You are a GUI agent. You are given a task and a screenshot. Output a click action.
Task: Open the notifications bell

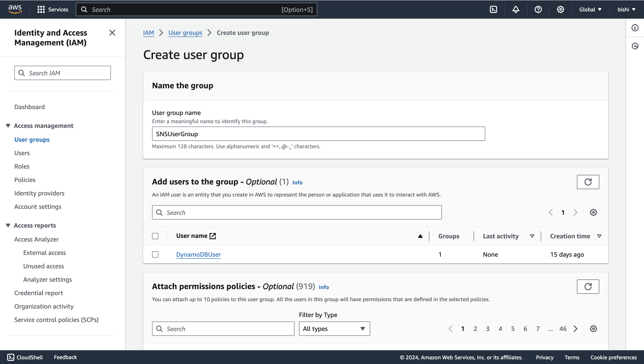(x=516, y=9)
